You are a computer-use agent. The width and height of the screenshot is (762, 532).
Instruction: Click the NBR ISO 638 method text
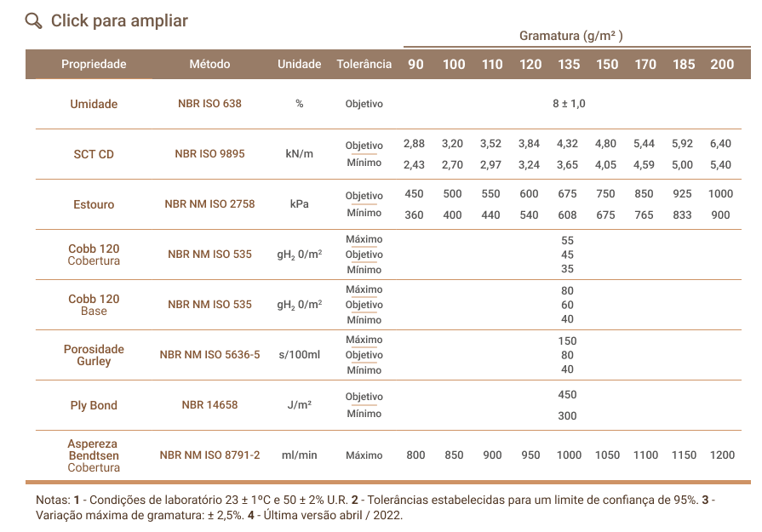209,104
